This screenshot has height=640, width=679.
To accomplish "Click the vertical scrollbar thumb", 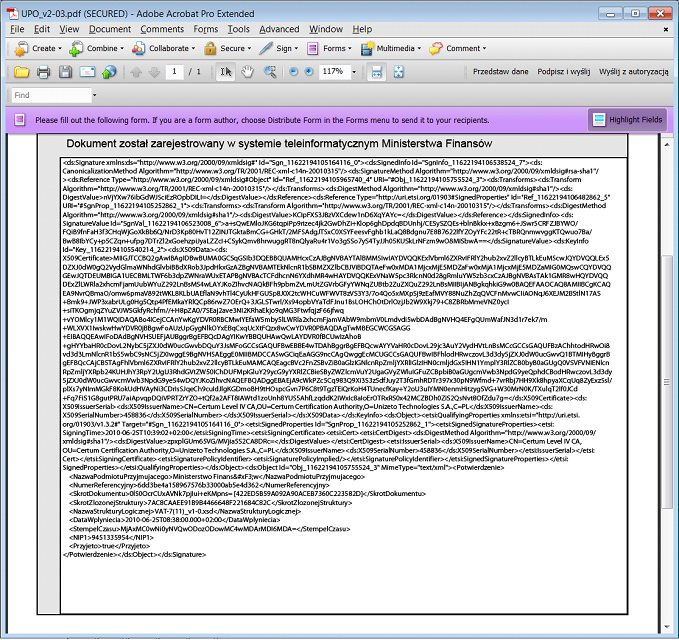I will coord(666,382).
